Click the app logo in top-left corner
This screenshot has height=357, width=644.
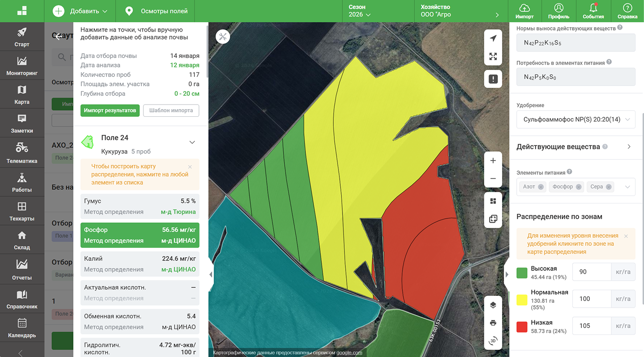coord(22,11)
